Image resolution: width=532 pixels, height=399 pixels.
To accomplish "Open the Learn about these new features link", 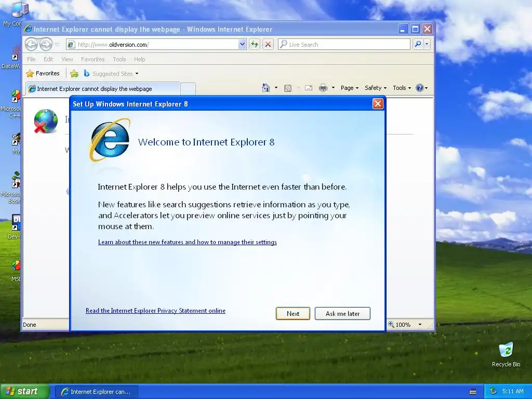I will tap(187, 242).
